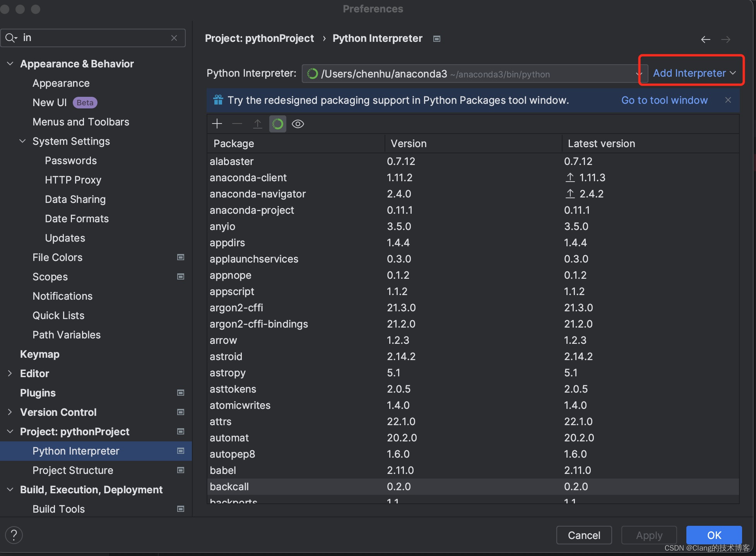Click the Cancel button
The height and width of the screenshot is (556, 756).
(x=584, y=535)
